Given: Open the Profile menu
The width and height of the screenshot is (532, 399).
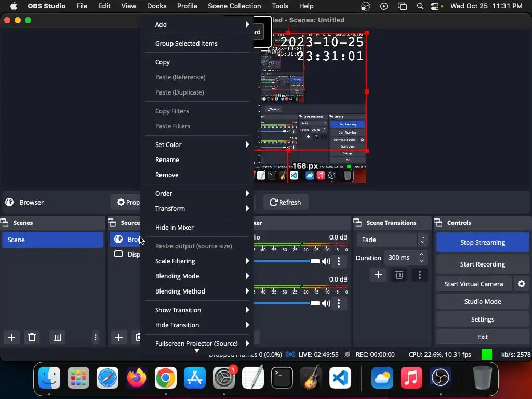Looking at the screenshot, I should coord(187,6).
